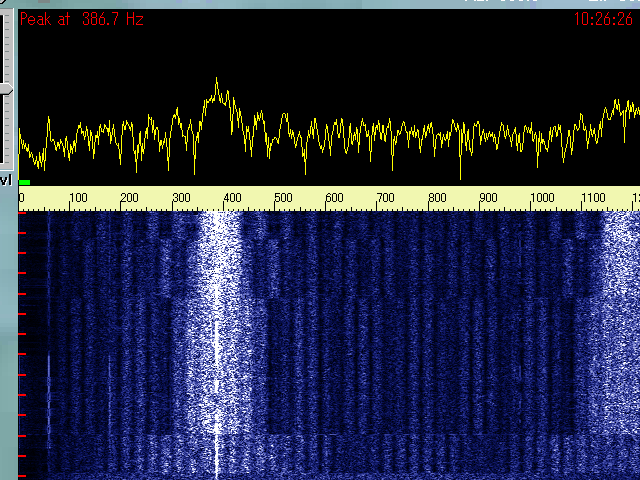This screenshot has height=480, width=640.
Task: Click the 700 Hz frequency scale label
Action: click(x=386, y=198)
